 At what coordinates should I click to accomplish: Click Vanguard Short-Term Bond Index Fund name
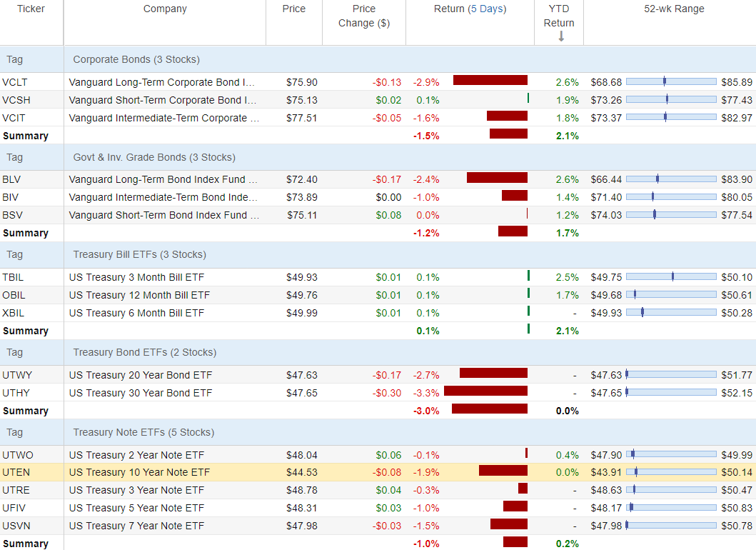pos(164,215)
